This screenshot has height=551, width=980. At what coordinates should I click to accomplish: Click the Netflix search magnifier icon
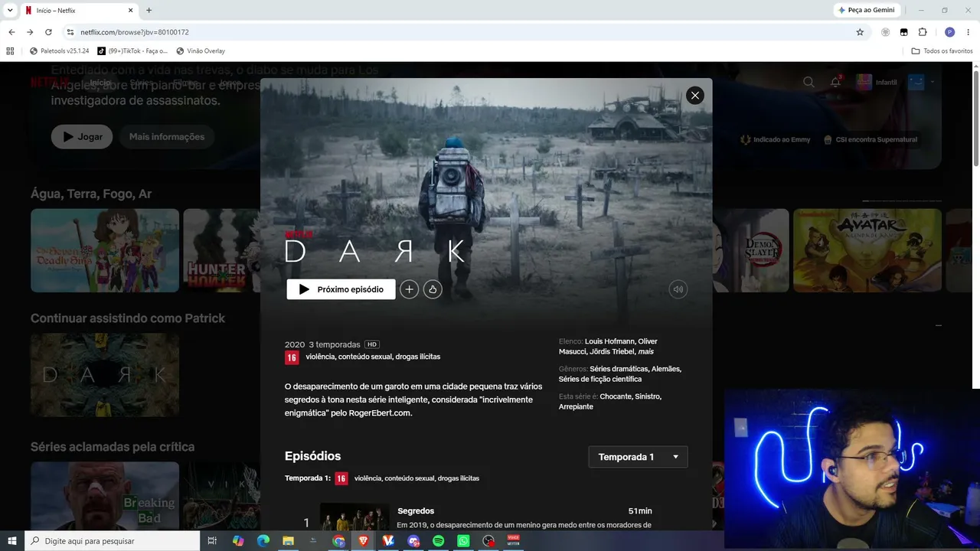(x=808, y=82)
